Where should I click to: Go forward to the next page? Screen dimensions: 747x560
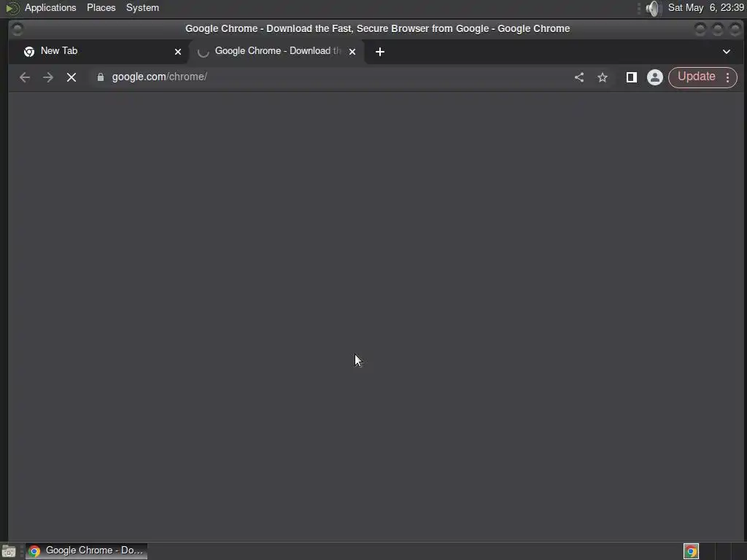pos(48,77)
